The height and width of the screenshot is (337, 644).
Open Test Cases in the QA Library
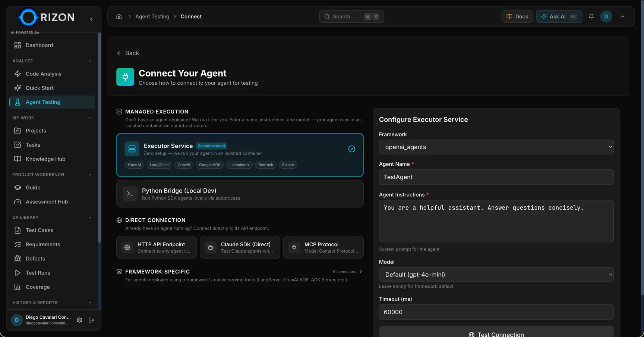[x=39, y=230]
